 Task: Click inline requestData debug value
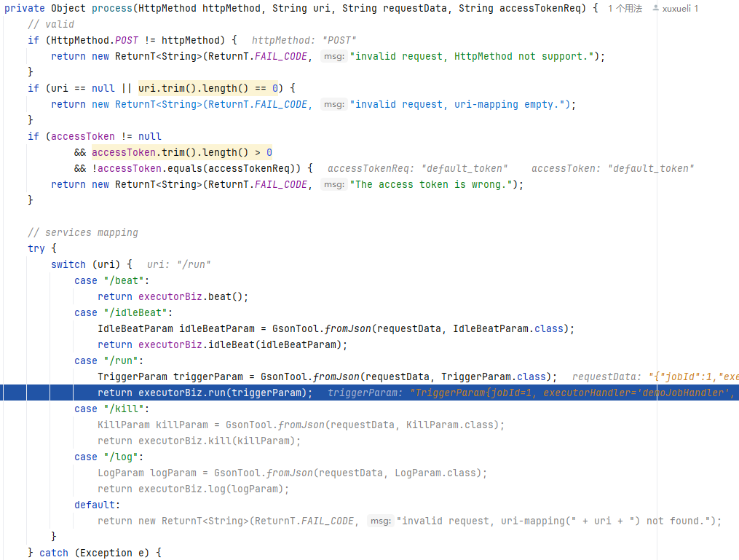(x=655, y=376)
